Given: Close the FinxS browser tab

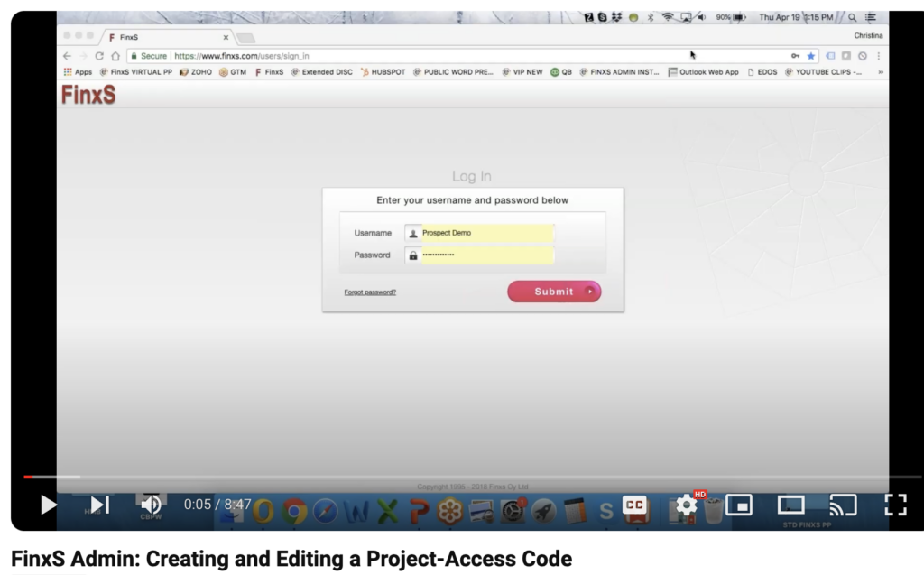Looking at the screenshot, I should click(226, 37).
